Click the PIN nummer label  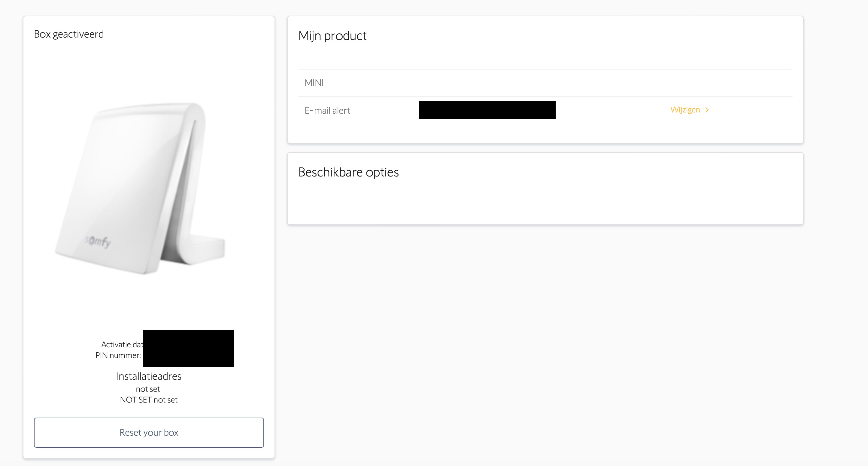click(x=118, y=355)
